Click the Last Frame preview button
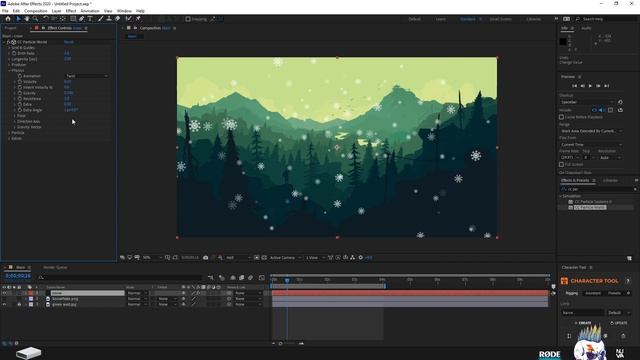640x360 pixels. (607, 86)
